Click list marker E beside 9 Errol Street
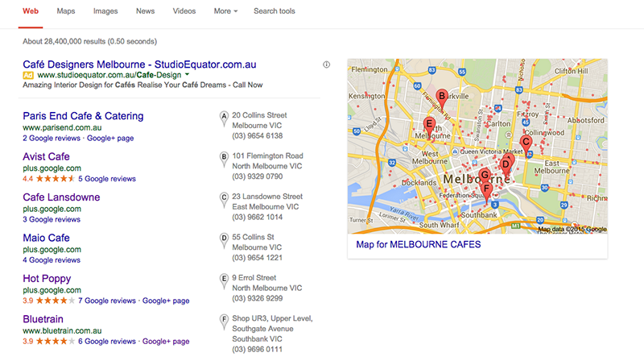Image resolution: width=644 pixels, height=361 pixels. [224, 281]
